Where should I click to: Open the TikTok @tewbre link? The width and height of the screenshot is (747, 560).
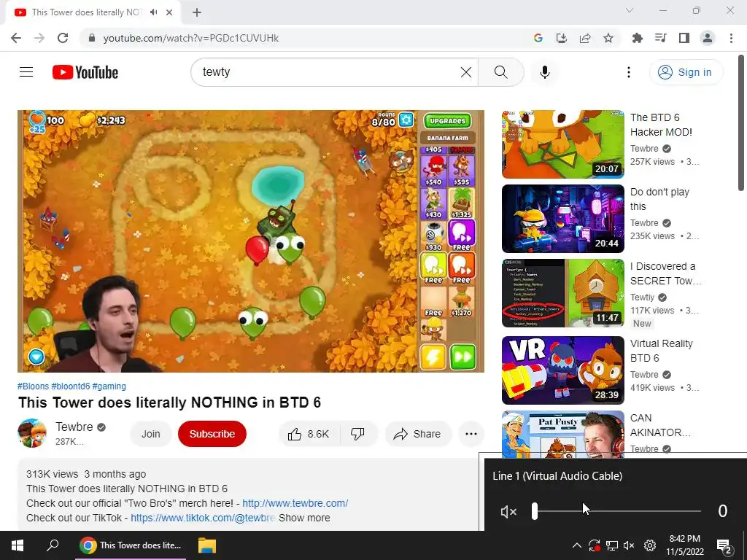203,518
